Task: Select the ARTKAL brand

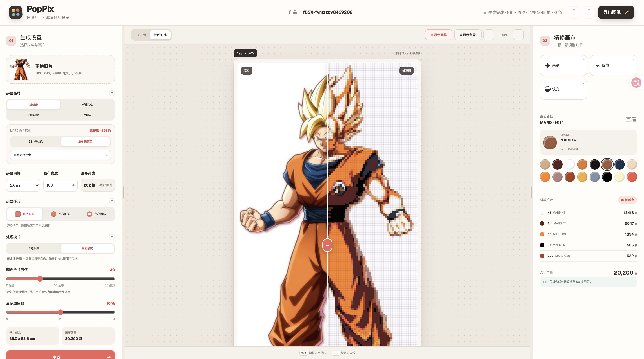Action: tap(87, 105)
